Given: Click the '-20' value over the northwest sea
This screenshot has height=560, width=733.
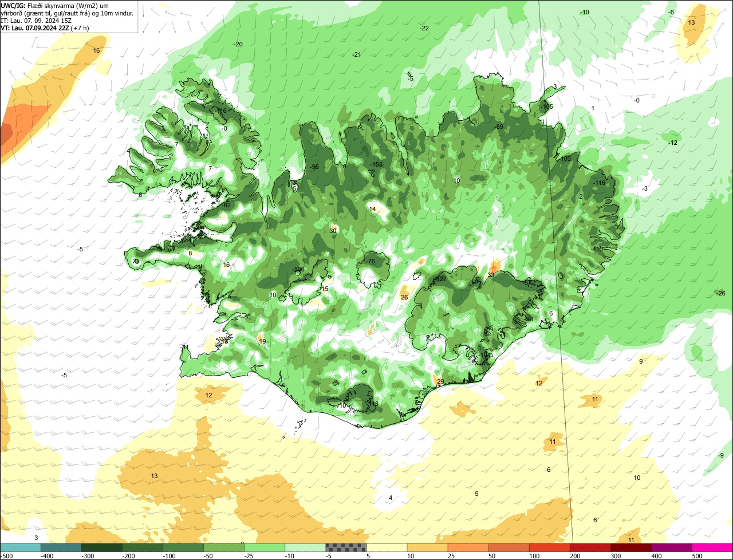Looking at the screenshot, I should (x=238, y=44).
